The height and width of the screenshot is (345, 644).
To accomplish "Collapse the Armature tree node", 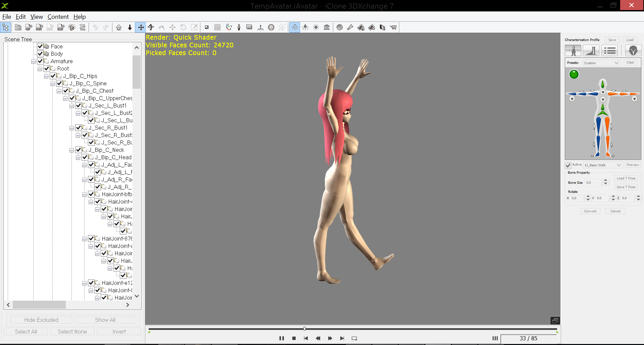I will point(34,61).
